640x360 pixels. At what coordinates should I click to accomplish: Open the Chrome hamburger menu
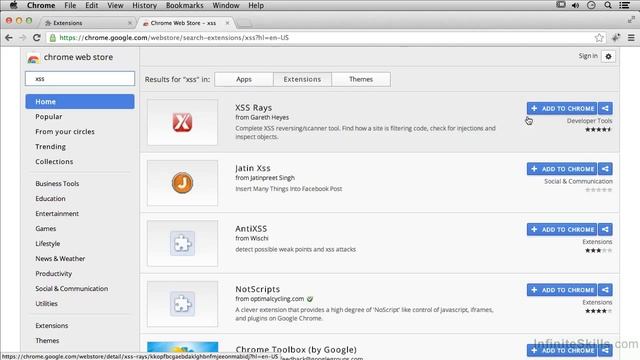631,38
